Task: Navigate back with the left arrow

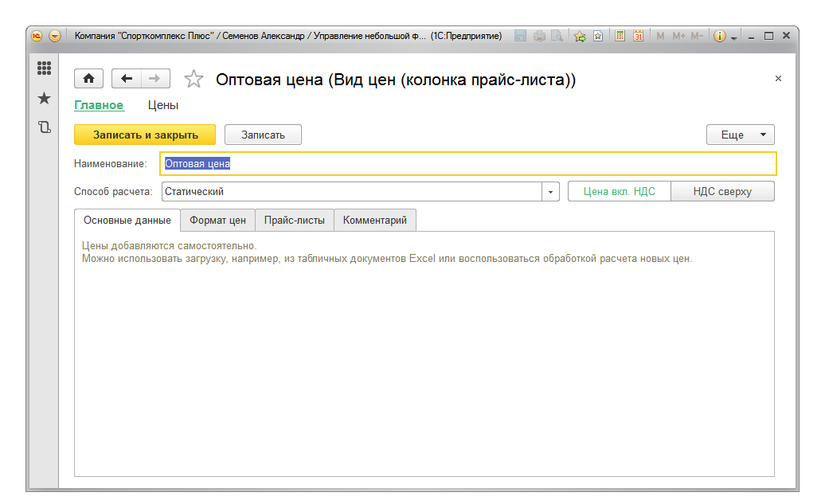Action: (x=127, y=79)
